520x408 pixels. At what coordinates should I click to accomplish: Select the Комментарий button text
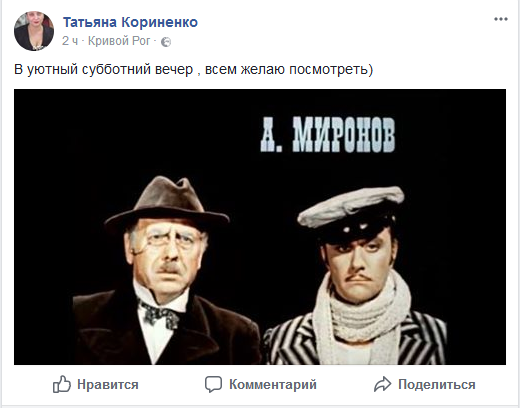click(x=273, y=384)
